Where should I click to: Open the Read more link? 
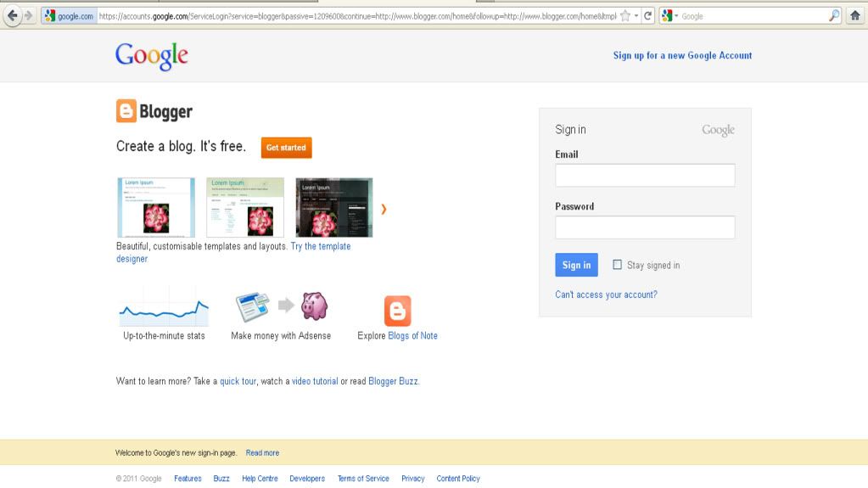(262, 452)
